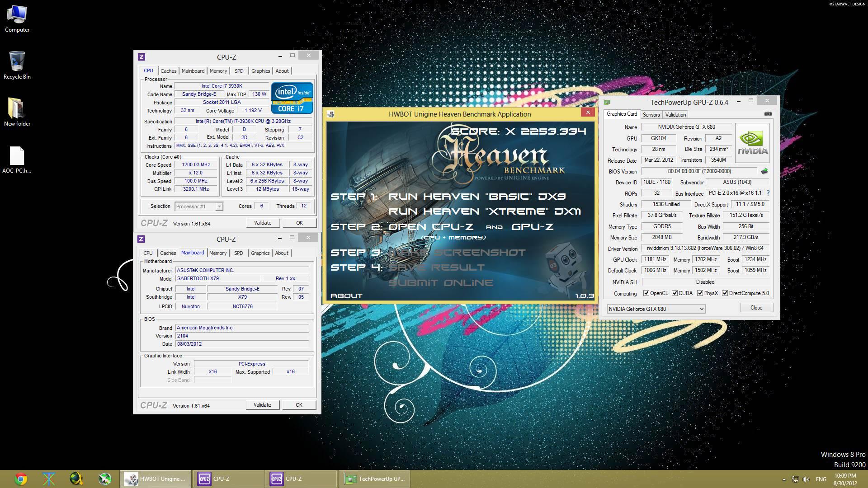868x488 pixels.
Task: Open the green round arrow taskbar icon
Action: pos(105,479)
